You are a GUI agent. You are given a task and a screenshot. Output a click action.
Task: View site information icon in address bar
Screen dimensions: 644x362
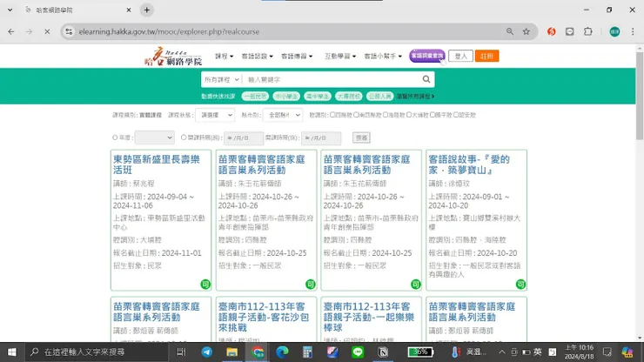coord(69,31)
